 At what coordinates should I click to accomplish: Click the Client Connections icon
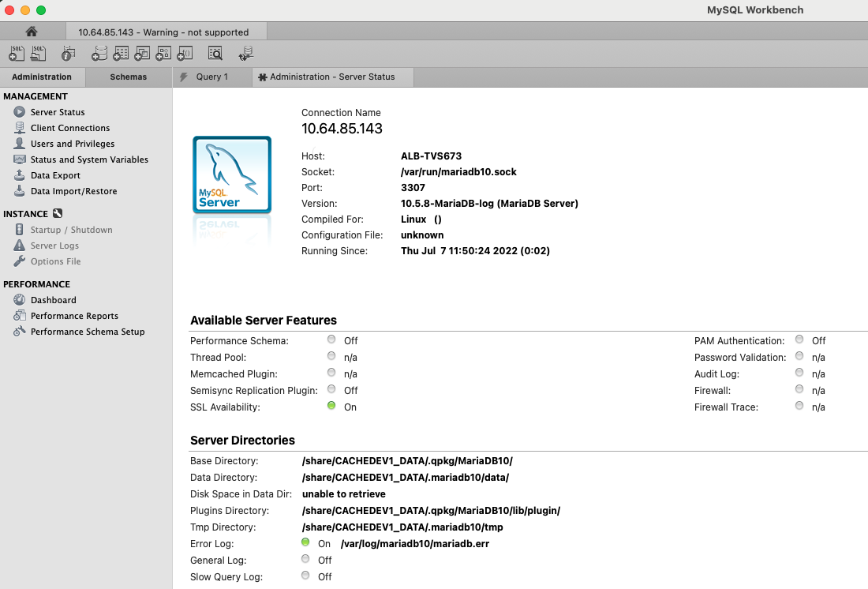pos(20,127)
